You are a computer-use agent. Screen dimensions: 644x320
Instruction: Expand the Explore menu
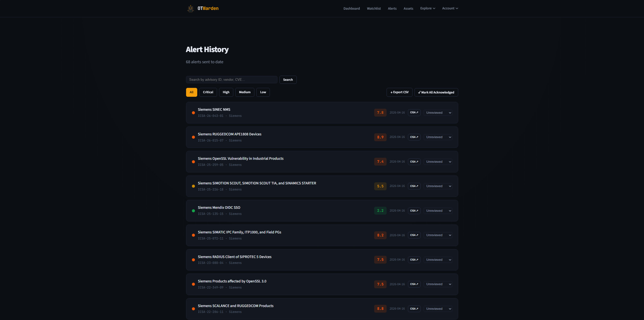[428, 8]
